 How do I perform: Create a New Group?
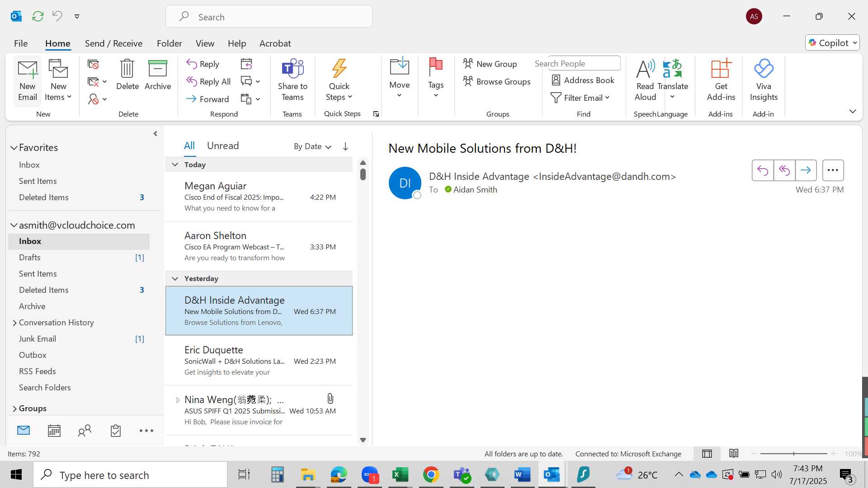[x=490, y=64]
